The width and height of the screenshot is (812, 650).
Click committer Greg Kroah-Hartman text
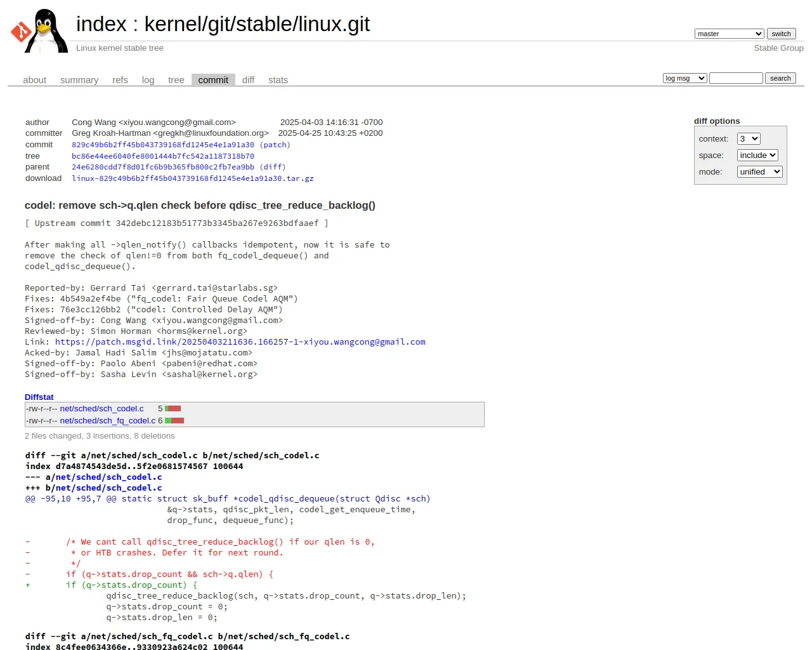pyautogui.click(x=170, y=133)
